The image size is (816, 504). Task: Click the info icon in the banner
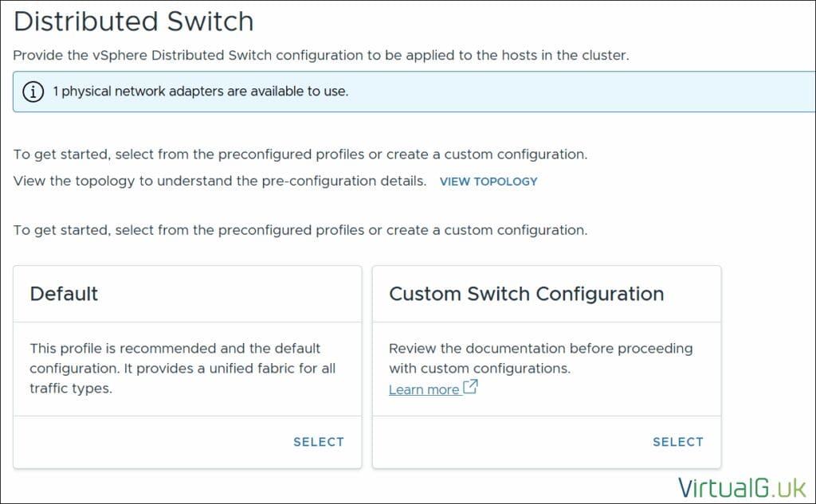33,92
